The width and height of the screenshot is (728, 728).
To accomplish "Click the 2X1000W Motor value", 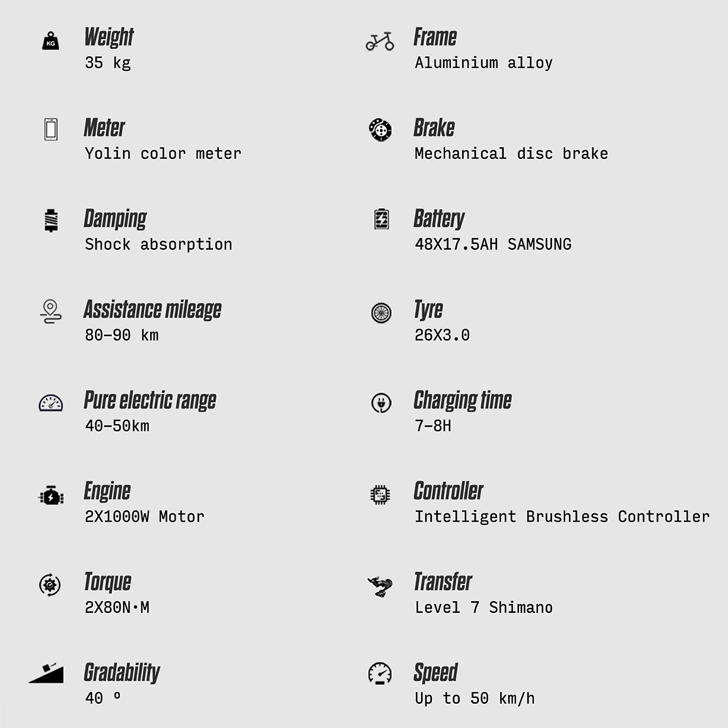I will 144,517.
